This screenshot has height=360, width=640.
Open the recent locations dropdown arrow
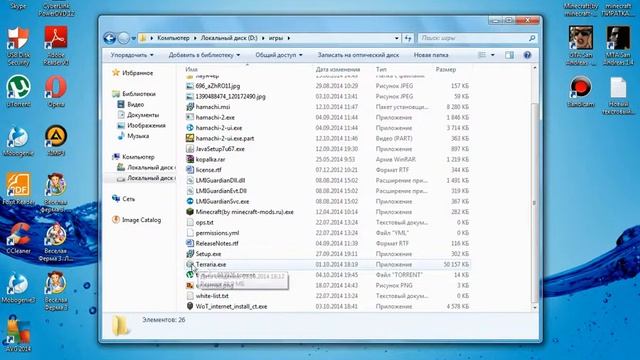133,38
